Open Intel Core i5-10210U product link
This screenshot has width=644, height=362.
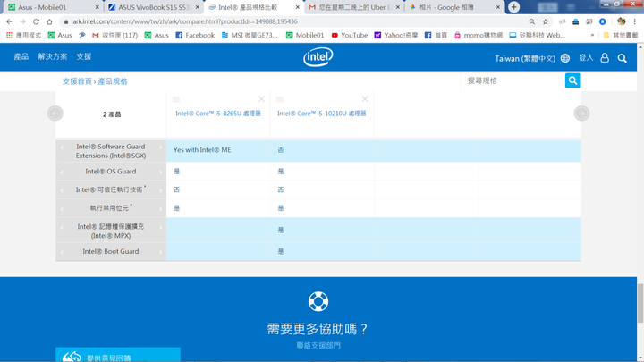click(x=322, y=114)
